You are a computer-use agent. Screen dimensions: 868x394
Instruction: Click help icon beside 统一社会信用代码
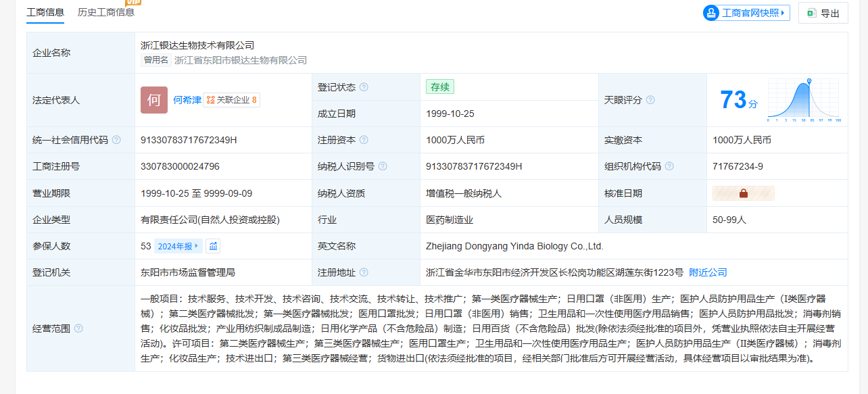pyautogui.click(x=116, y=140)
